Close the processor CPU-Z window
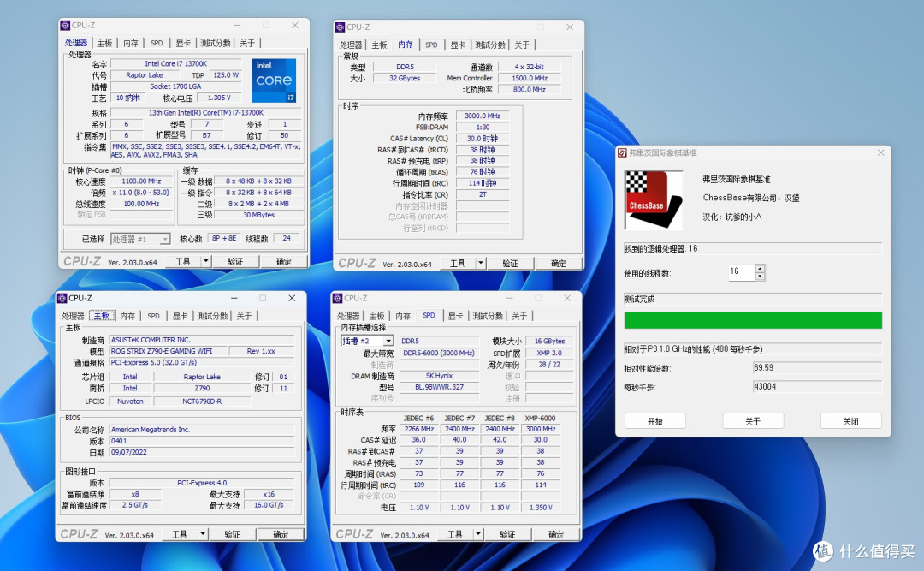This screenshot has height=571, width=924. (295, 26)
